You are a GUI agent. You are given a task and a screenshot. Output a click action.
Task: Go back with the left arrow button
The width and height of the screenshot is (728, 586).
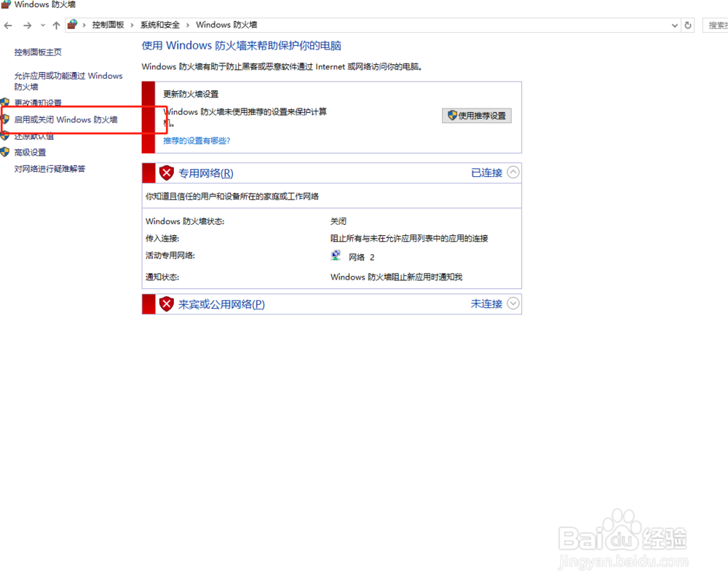click(x=8, y=25)
